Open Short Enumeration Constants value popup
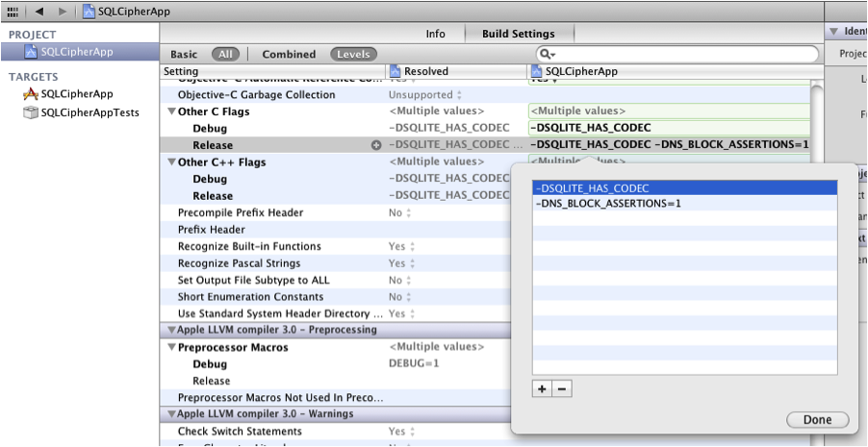Viewport: 868px width, 447px height. click(x=400, y=297)
